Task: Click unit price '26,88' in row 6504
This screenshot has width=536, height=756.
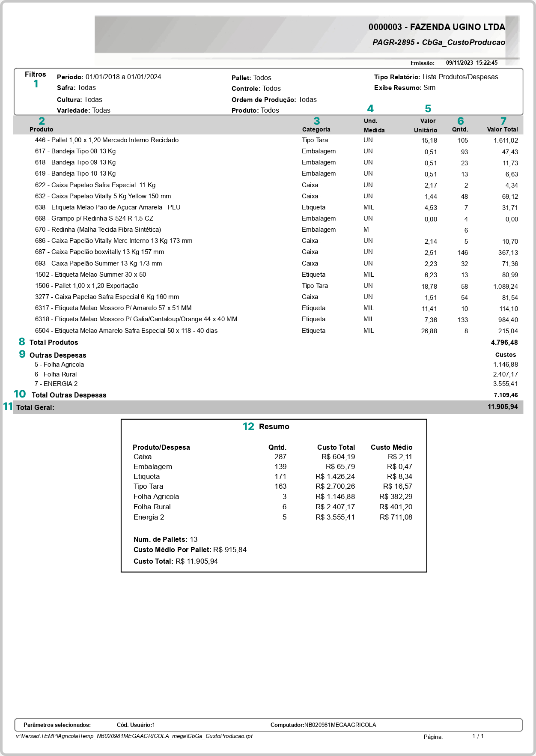Action: [x=429, y=331]
